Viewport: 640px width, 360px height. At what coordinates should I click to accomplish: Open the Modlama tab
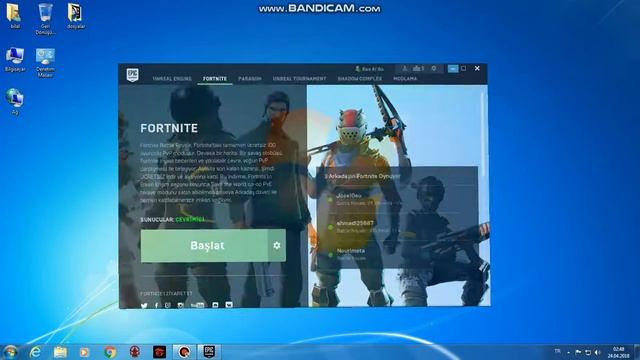(x=405, y=78)
